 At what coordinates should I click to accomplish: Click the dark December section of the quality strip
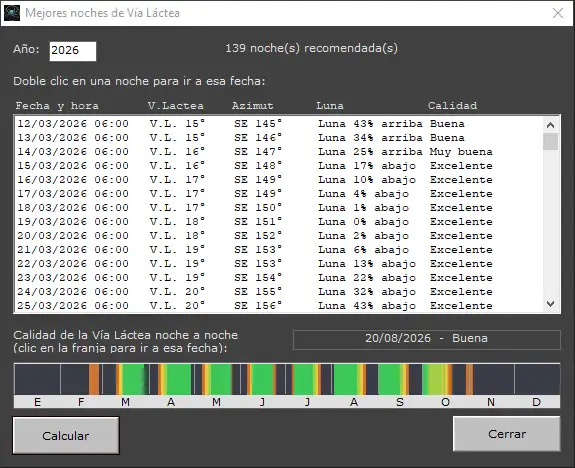537,379
